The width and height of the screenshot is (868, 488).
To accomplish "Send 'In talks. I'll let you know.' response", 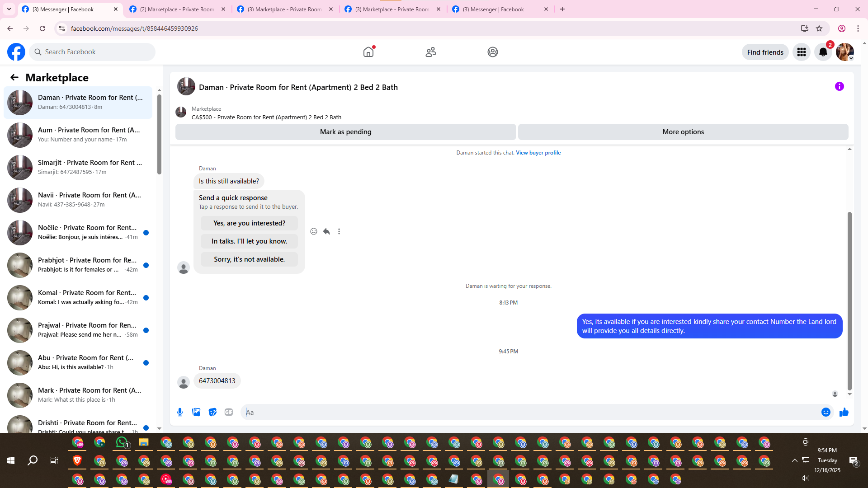I will pos(250,241).
